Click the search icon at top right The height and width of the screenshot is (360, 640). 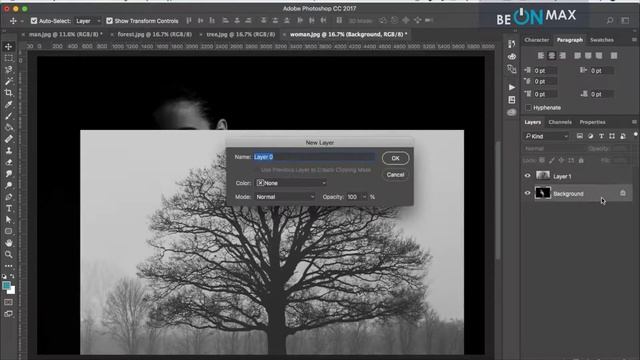click(x=610, y=20)
